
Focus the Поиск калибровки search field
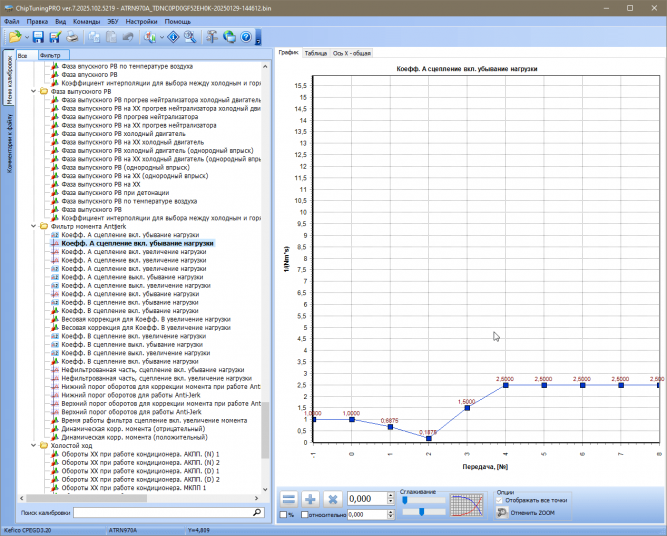(x=169, y=513)
